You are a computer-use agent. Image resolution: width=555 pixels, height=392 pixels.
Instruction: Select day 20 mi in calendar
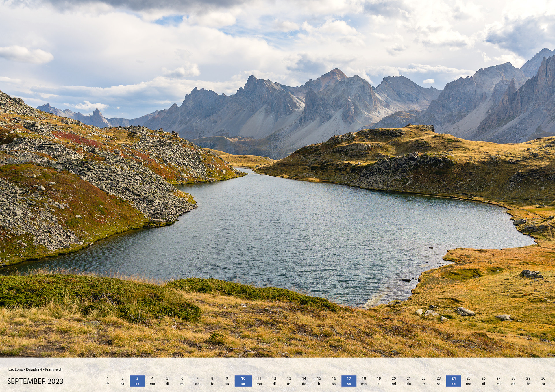[x=394, y=381]
